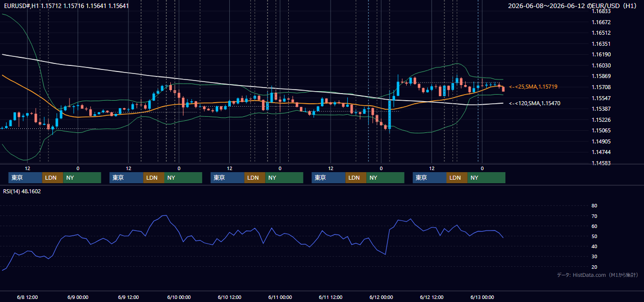Pick the 6/11 12:00 time label
This screenshot has height=302, width=644.
(330, 297)
